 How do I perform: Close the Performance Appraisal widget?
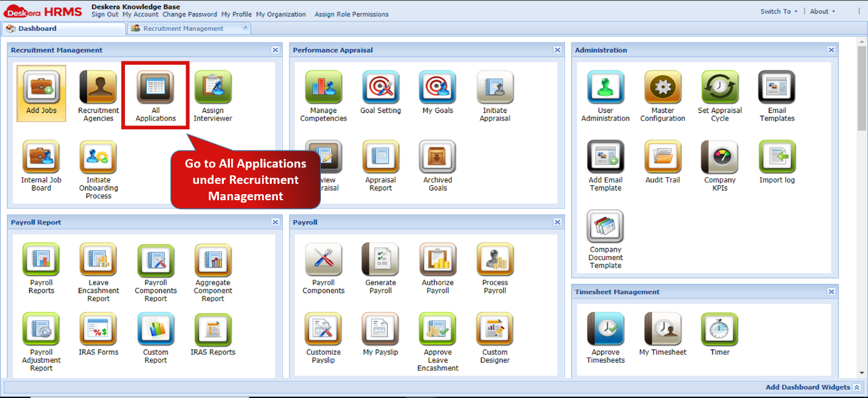pyautogui.click(x=557, y=50)
